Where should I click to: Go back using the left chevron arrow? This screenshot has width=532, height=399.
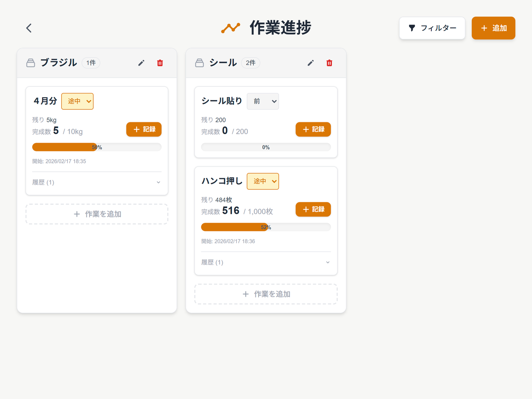29,28
